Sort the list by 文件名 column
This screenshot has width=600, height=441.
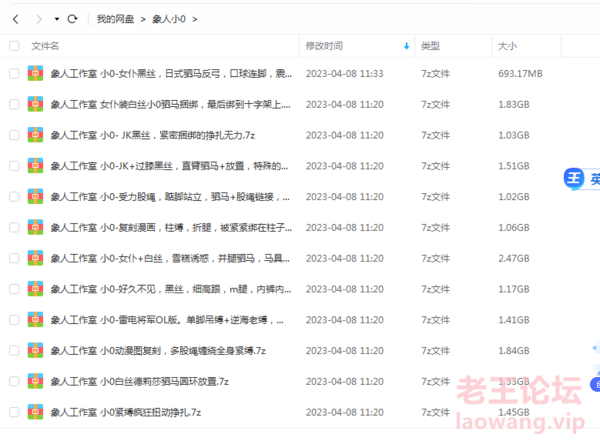click(45, 46)
